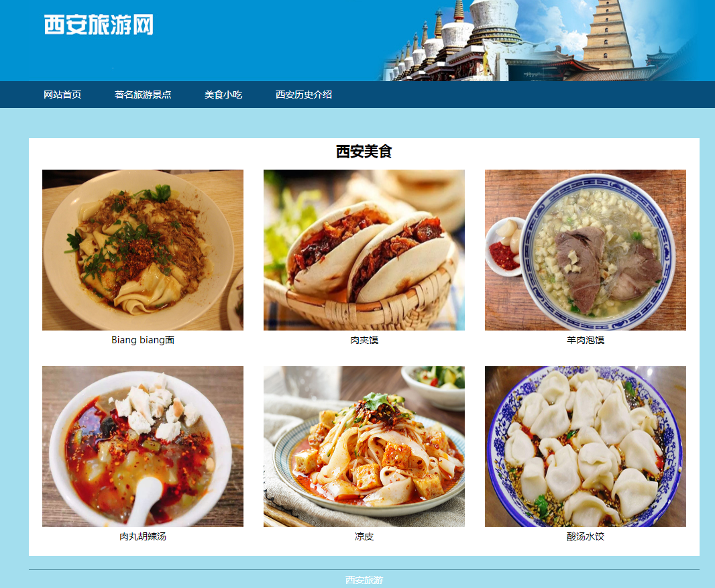
Task: Open the 凉皮 cold noodle image
Action: point(364,447)
